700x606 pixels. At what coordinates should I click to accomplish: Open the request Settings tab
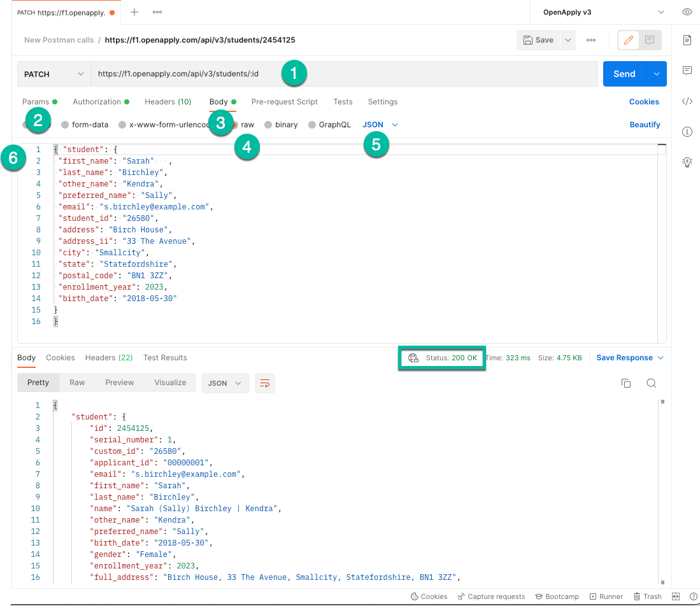[383, 102]
